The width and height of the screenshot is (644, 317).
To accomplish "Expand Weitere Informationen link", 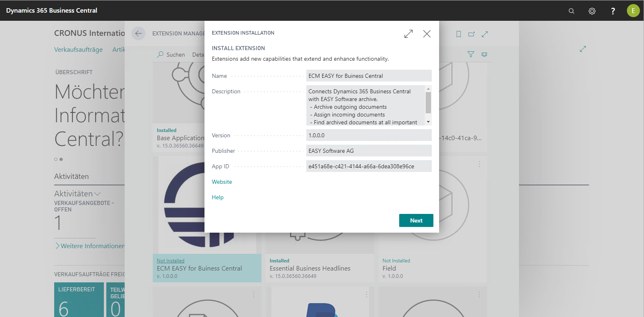I will (90, 246).
